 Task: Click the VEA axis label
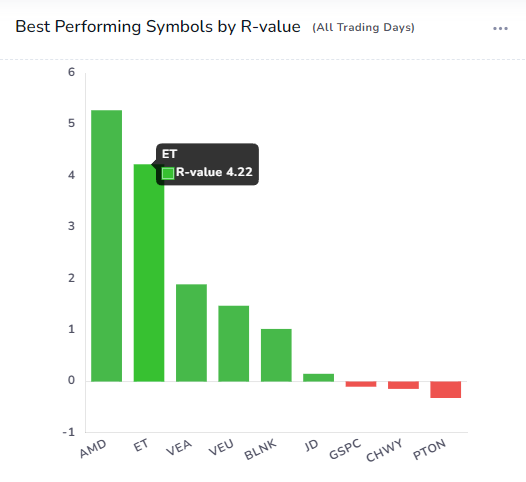(179, 447)
